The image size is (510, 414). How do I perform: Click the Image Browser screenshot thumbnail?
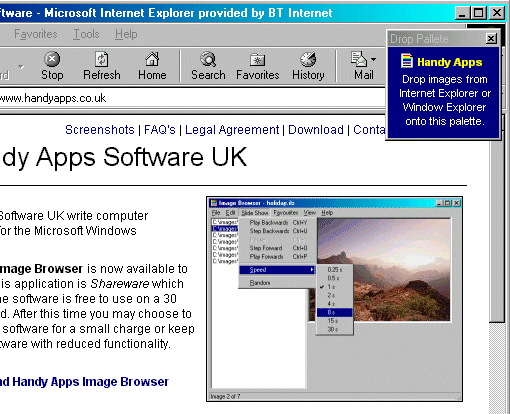click(x=334, y=299)
